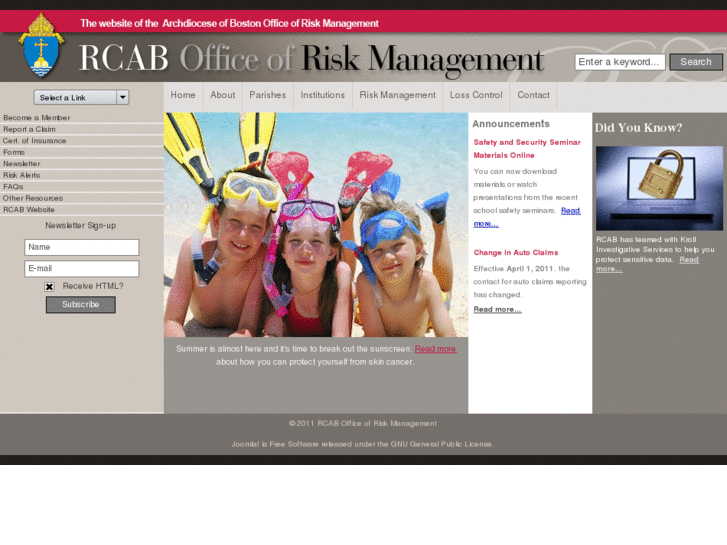Click the 2011 copyright footer text

coord(363,423)
